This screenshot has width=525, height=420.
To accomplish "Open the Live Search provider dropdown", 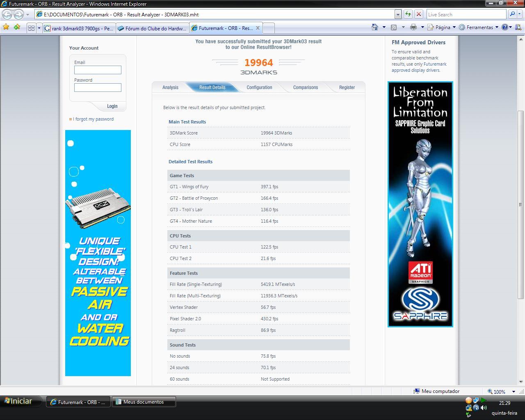I will 520,14.
